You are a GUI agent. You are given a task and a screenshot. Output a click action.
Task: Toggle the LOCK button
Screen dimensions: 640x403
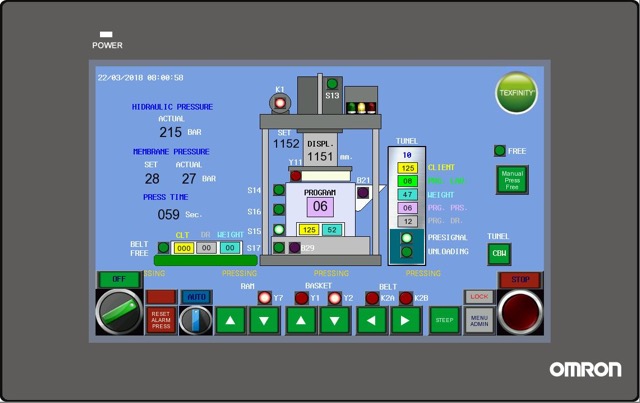click(x=479, y=297)
